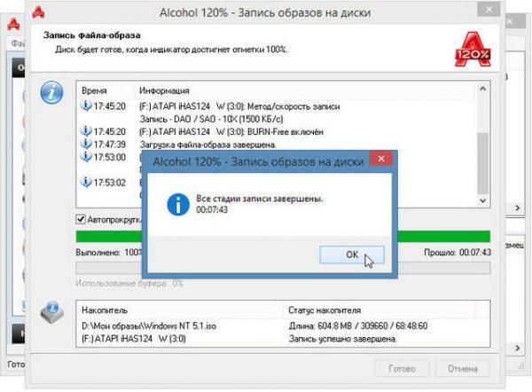
Task: Click the Windows NT 5.1.iso path text
Action: point(149,325)
